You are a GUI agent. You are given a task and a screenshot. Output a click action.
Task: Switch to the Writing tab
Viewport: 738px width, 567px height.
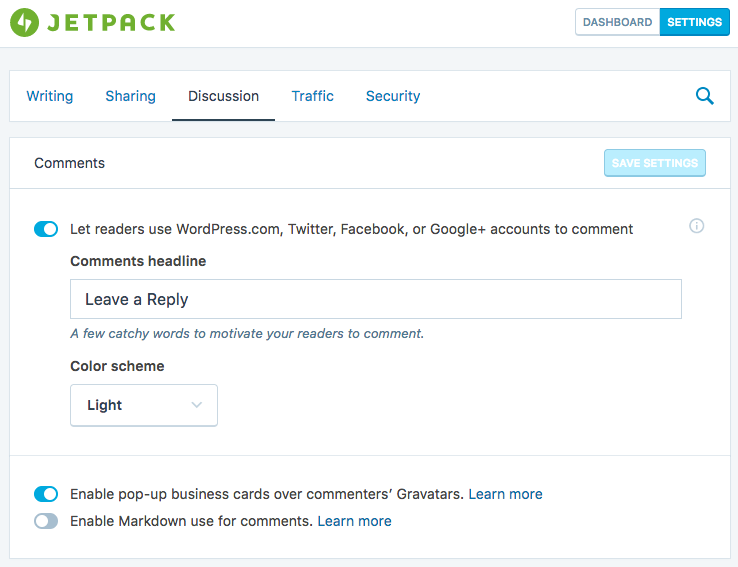click(x=50, y=96)
